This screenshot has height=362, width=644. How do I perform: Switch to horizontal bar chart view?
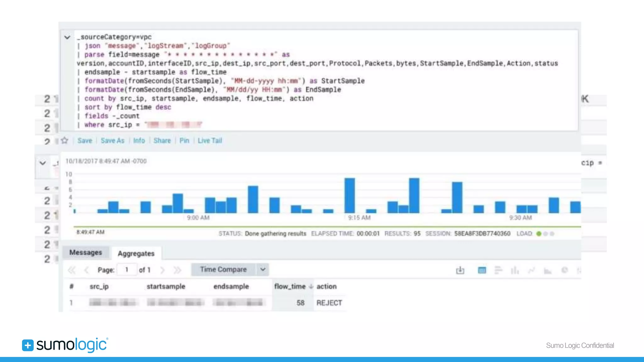click(498, 270)
